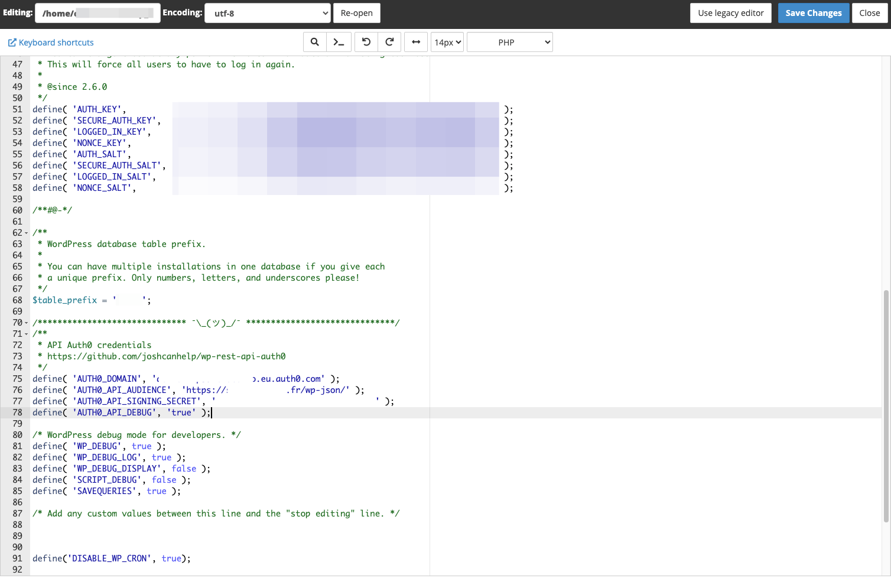Click '$table_prefix' on line 68
The image size is (891, 588).
64,300
